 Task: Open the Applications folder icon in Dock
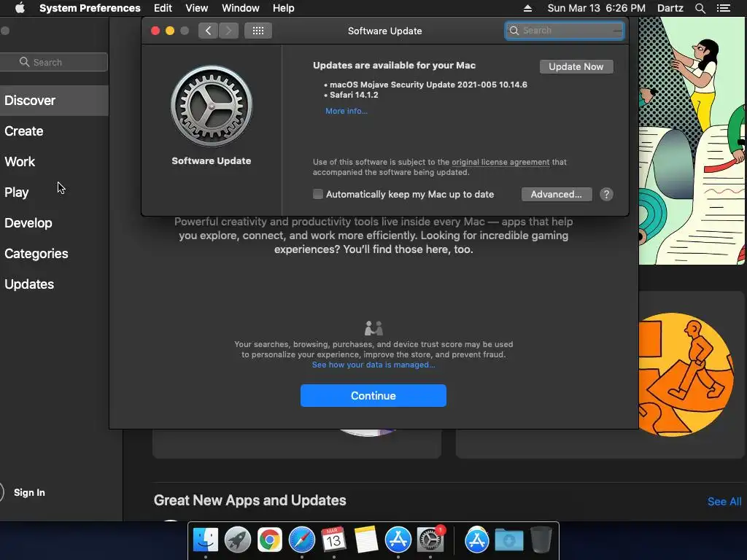pyautogui.click(x=477, y=540)
